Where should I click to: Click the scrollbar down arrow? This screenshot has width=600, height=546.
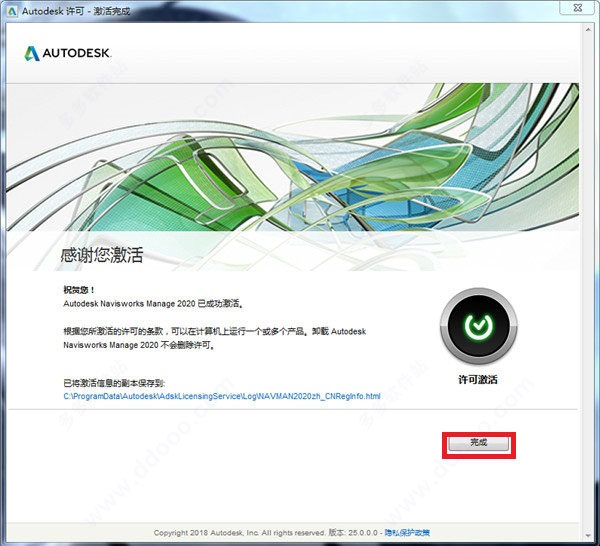pyautogui.click(x=588, y=536)
